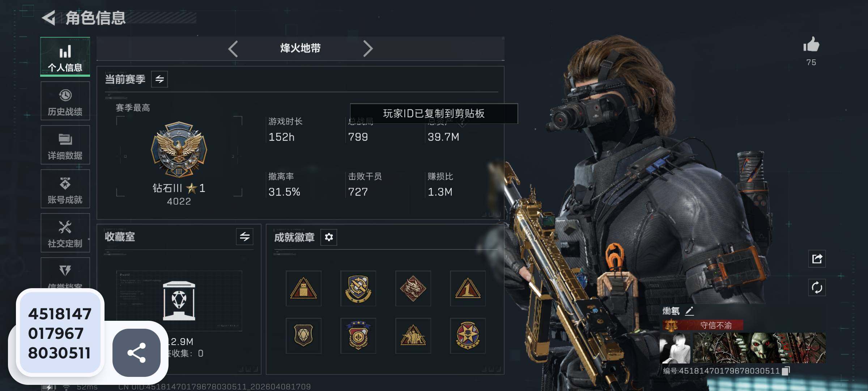The height and width of the screenshot is (391, 868).
Task: Switch the 收藏室 display with swap icon
Action: pos(245,237)
